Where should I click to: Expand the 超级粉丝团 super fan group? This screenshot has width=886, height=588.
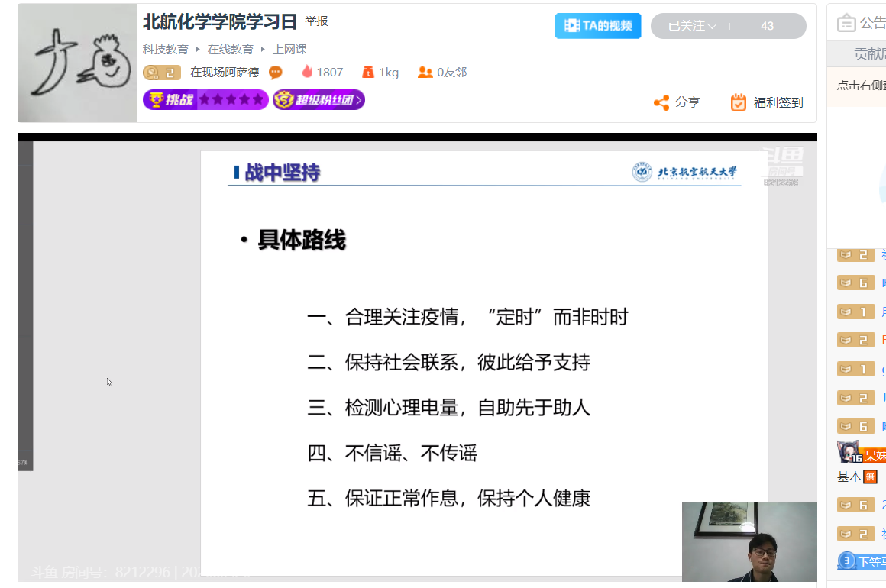[319, 99]
